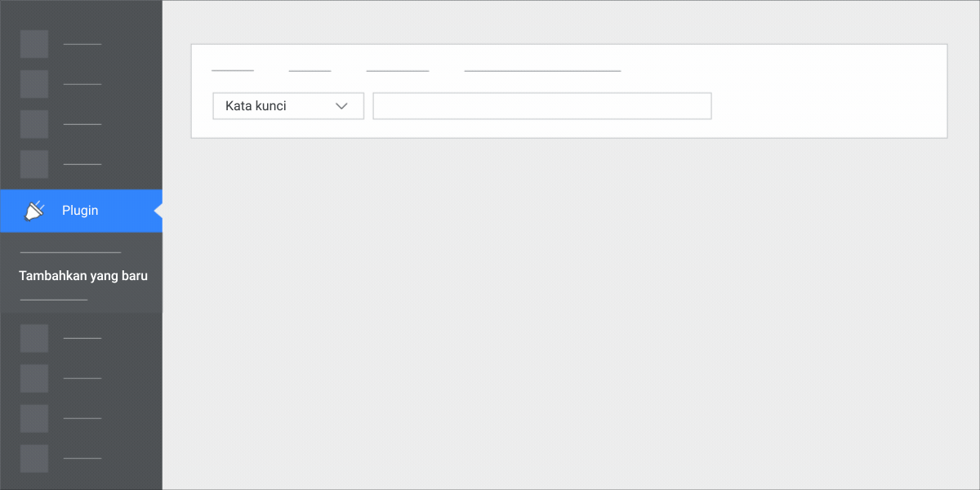Select the second icon under the submenu group
This screenshot has height=490, width=980.
(33, 377)
